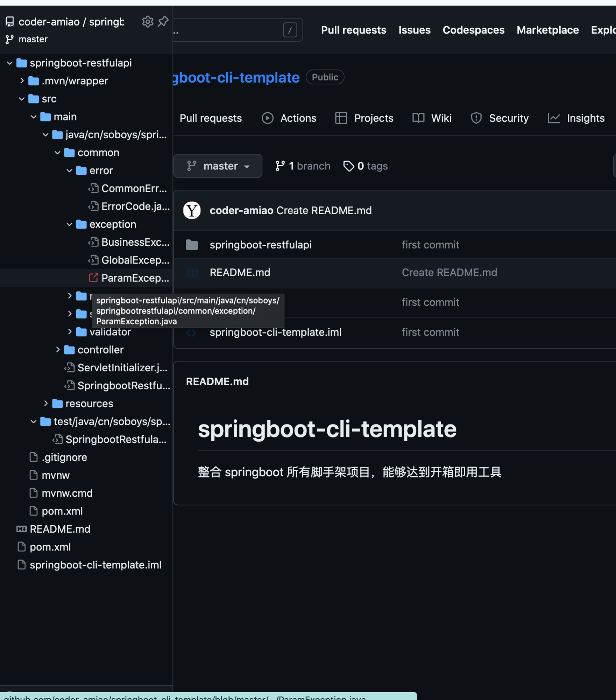This screenshot has width=616, height=700.
Task: Open springboot-restfulapi folder in file list
Action: point(261,245)
